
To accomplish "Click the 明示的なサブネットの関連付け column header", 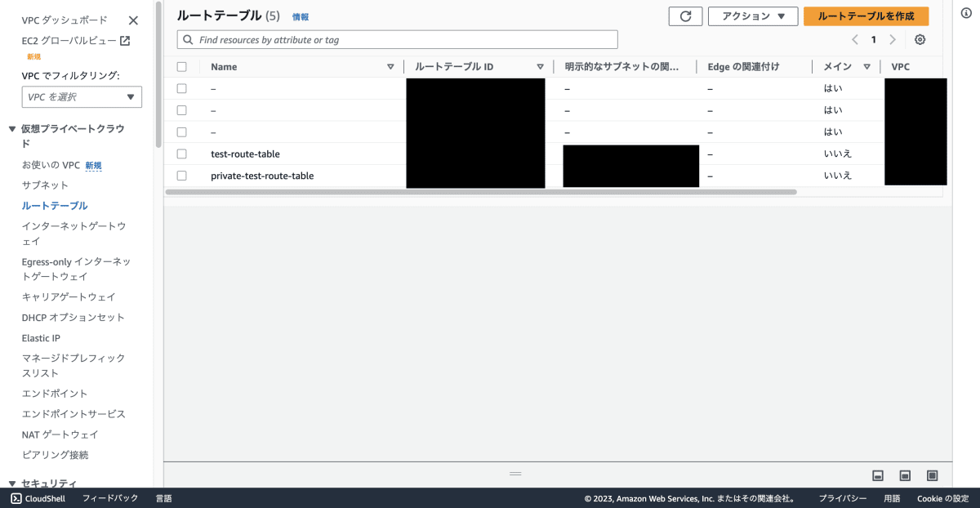I will (x=621, y=67).
